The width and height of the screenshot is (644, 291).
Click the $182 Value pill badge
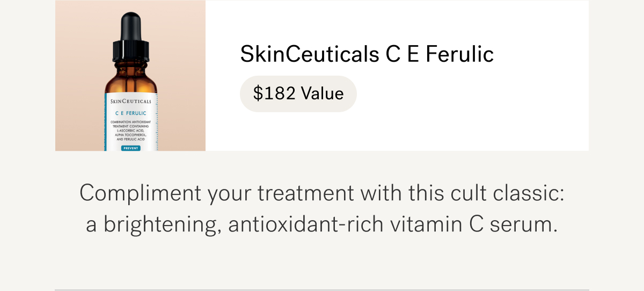coord(298,94)
